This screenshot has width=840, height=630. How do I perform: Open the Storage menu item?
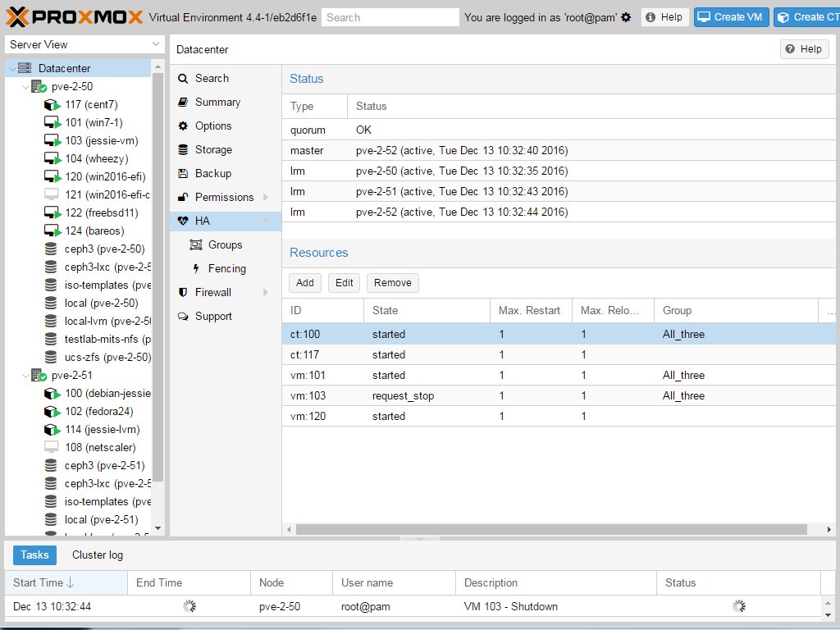226,150
